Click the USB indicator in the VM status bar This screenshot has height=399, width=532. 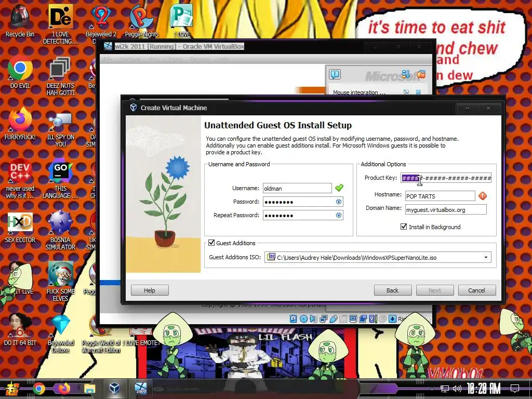[334, 318]
